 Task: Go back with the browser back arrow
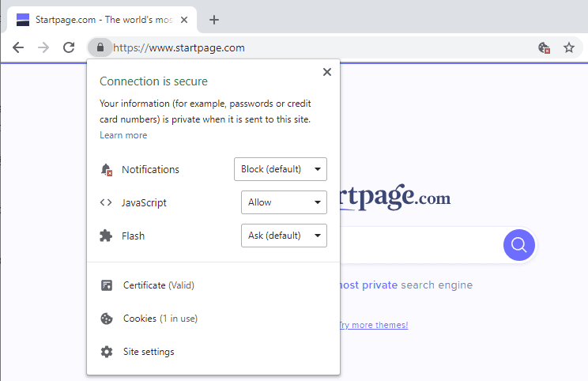coord(18,47)
